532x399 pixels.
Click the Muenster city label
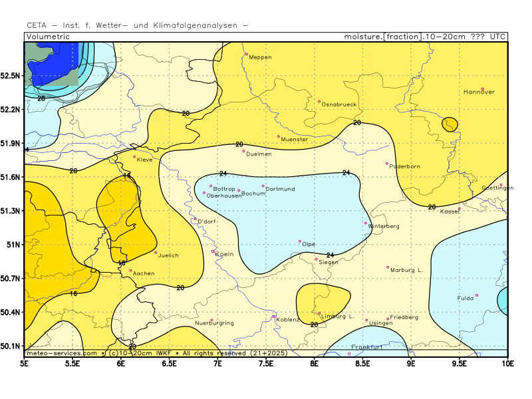pos(295,140)
